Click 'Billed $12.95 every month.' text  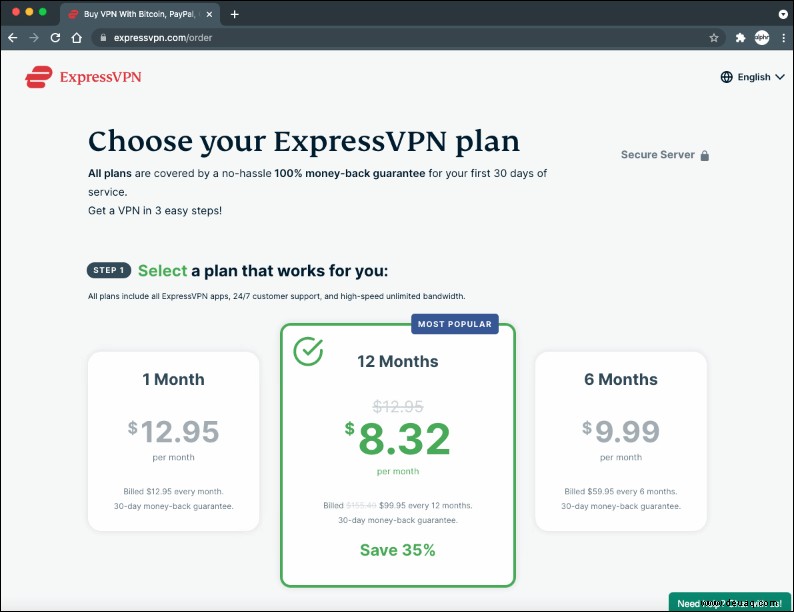[173, 492]
